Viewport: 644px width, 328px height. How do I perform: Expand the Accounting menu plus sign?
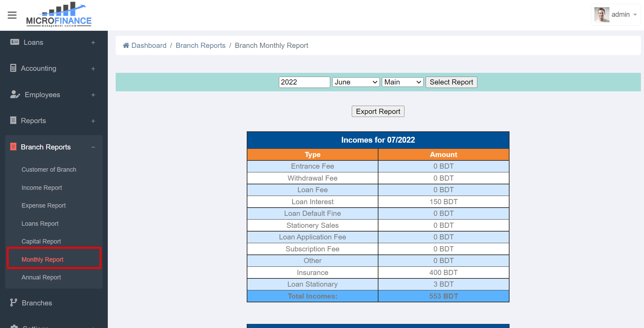pyautogui.click(x=93, y=69)
